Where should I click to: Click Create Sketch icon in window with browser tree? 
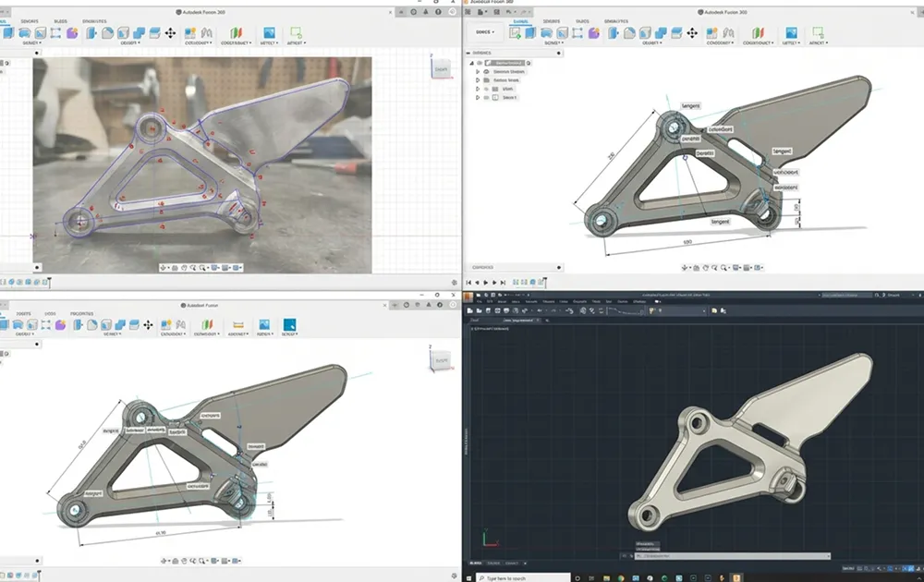515,32
